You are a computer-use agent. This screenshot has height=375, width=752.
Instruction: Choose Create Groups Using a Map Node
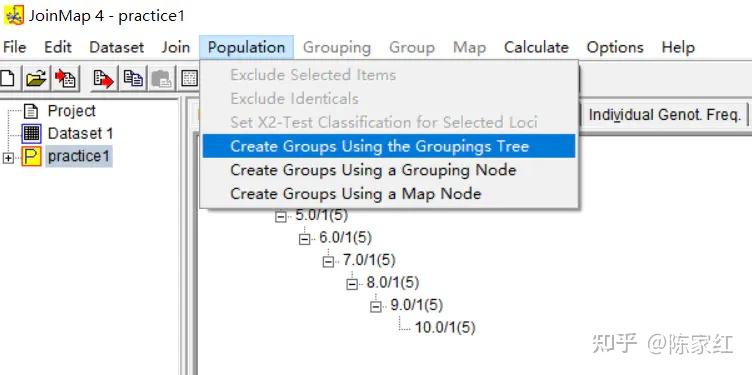click(x=389, y=193)
